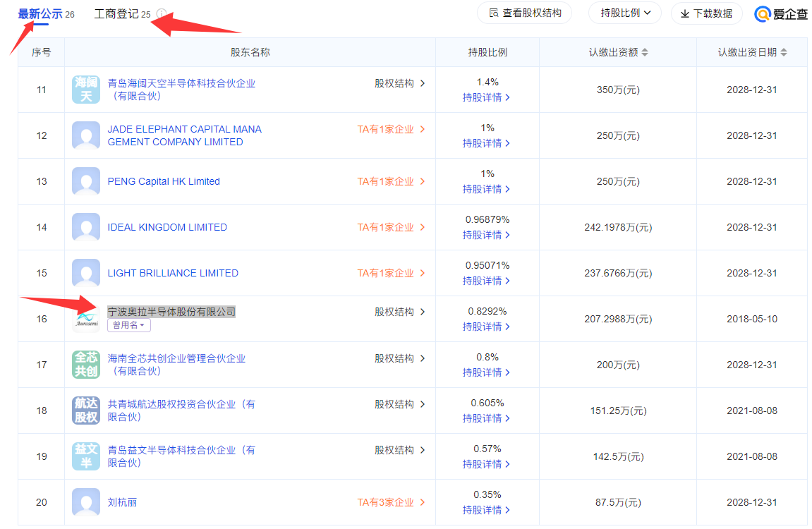Expand TA有1家企业 for IDEAL KINGDOM
The image size is (812, 529).
click(x=391, y=227)
